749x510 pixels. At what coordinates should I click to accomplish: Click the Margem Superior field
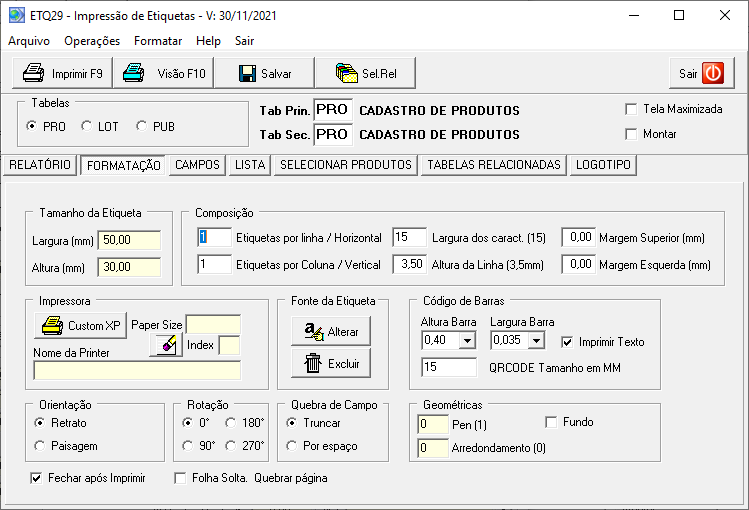578,237
